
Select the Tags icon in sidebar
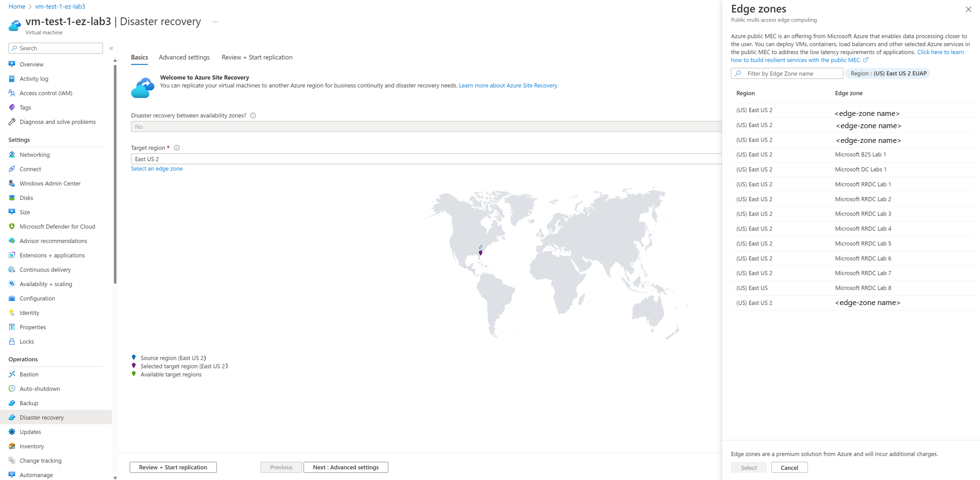pos(12,107)
